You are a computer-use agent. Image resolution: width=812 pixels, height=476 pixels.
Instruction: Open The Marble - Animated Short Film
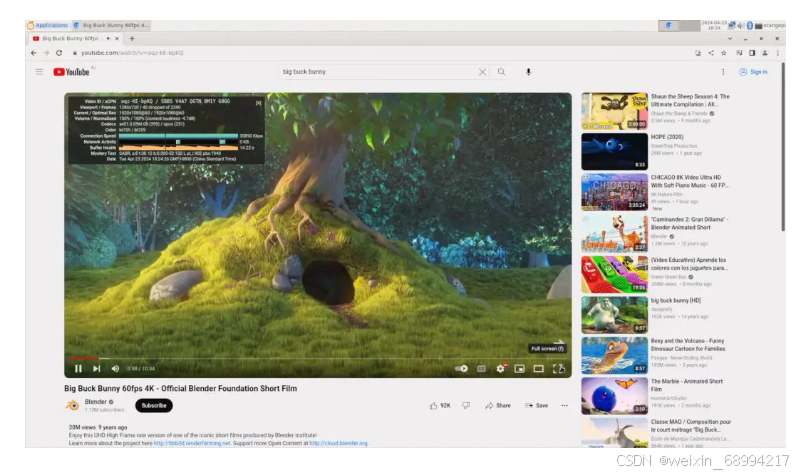click(x=687, y=385)
